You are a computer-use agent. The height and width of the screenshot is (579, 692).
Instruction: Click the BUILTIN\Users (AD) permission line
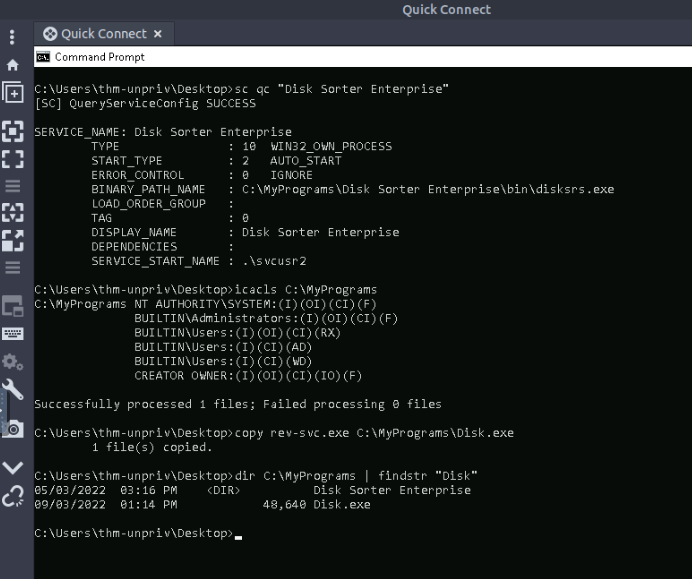(223, 347)
